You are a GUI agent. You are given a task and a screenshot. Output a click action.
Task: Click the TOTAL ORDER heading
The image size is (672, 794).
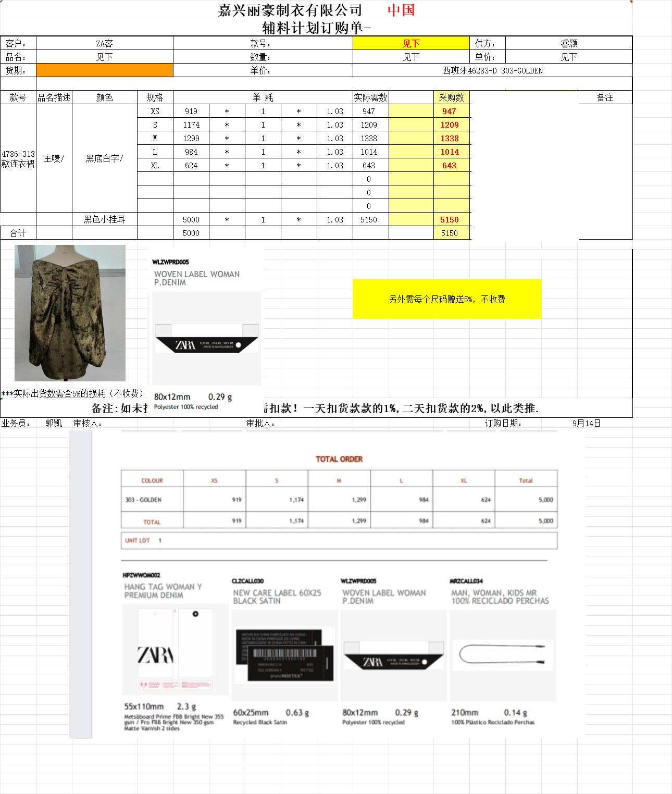click(x=339, y=459)
